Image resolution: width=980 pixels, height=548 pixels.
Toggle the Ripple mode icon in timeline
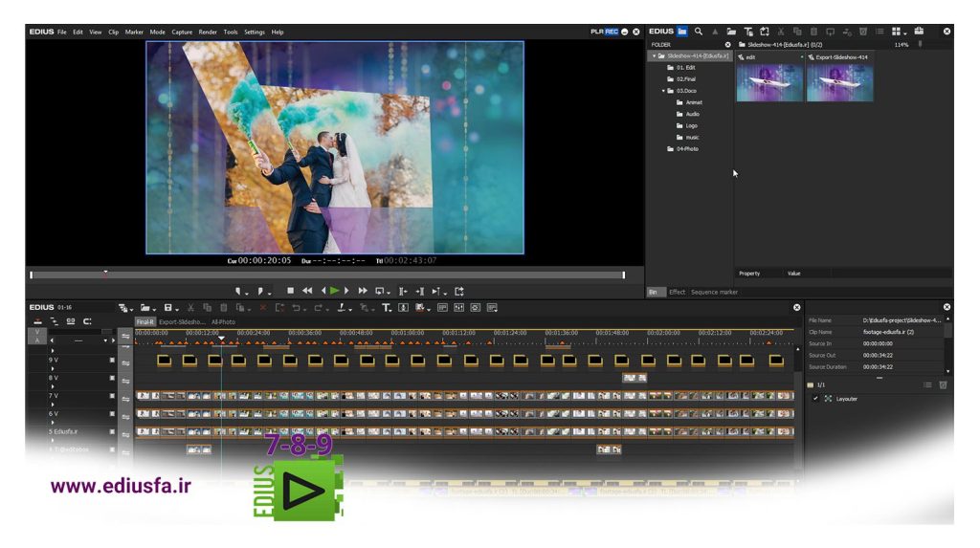55,321
